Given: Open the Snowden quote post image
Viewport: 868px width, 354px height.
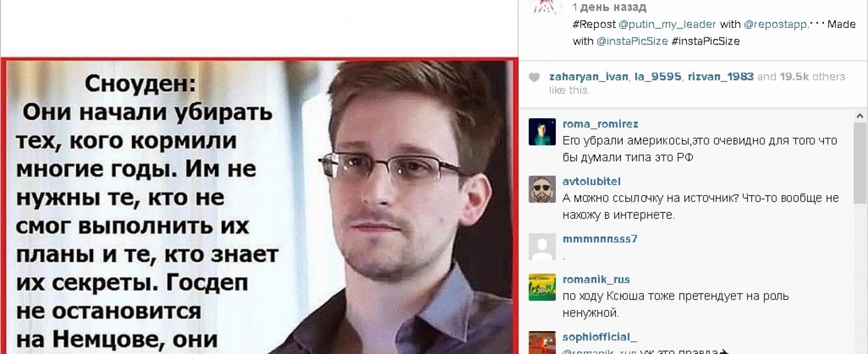Looking at the screenshot, I should point(258,206).
